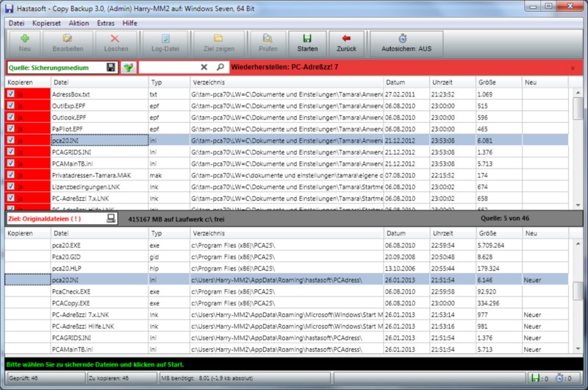Click the Zurück red arrow button
The image size is (588, 390).
(x=346, y=43)
